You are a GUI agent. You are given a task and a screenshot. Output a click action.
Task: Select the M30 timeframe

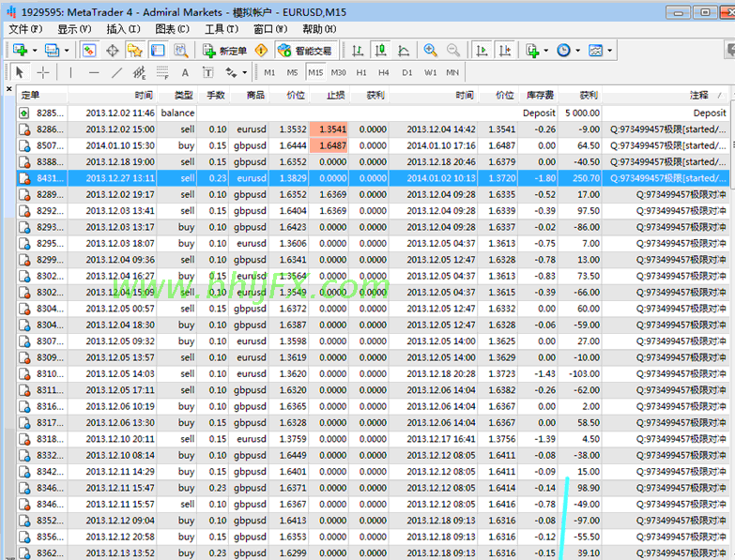coord(339,72)
